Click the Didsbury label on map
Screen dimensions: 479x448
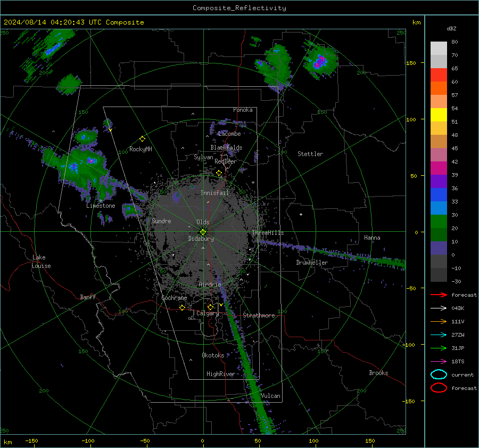coord(201,239)
